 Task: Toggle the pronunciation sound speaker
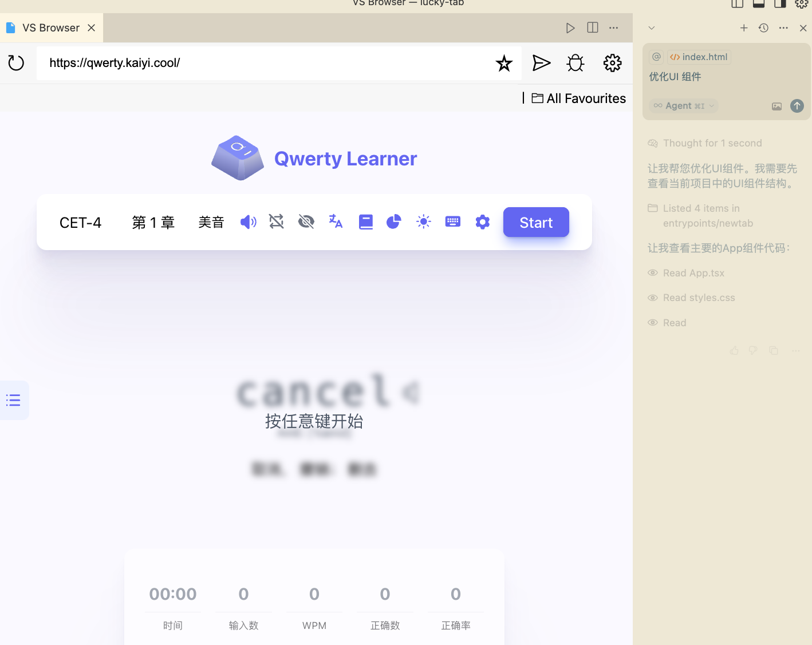[x=248, y=222]
